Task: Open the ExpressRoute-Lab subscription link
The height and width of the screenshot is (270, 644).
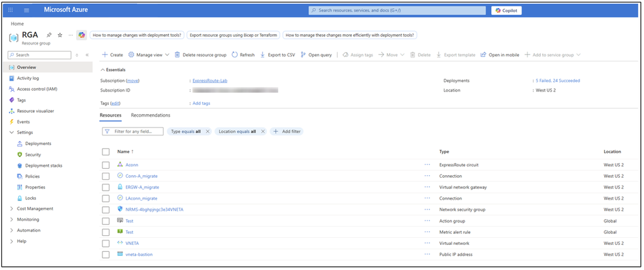Action: [x=210, y=81]
